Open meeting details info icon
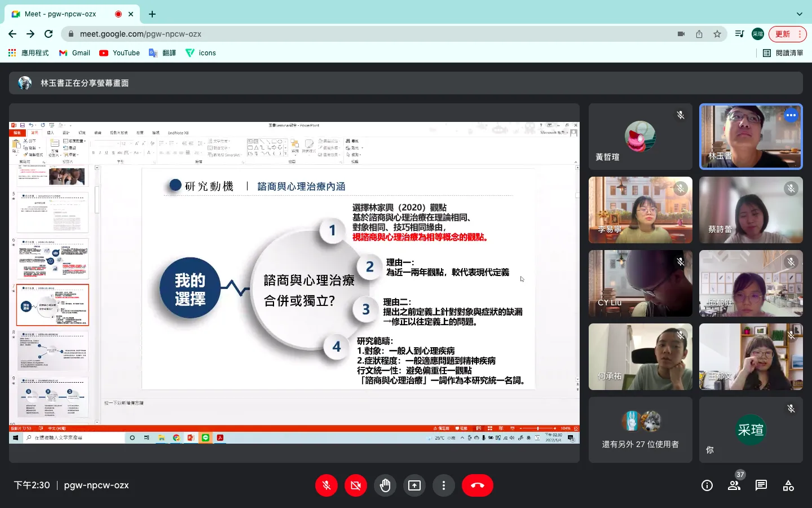 [x=707, y=485]
